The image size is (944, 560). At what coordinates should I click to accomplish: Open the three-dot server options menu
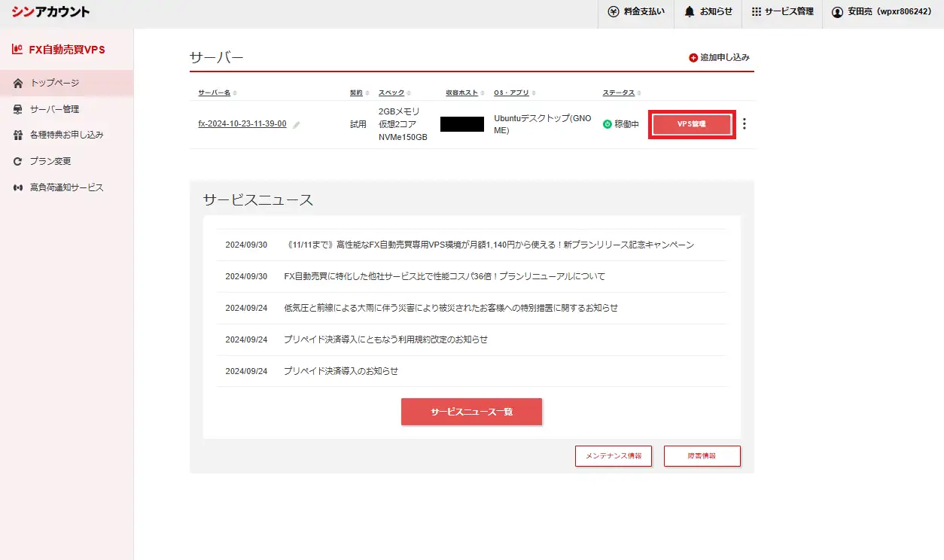point(745,124)
